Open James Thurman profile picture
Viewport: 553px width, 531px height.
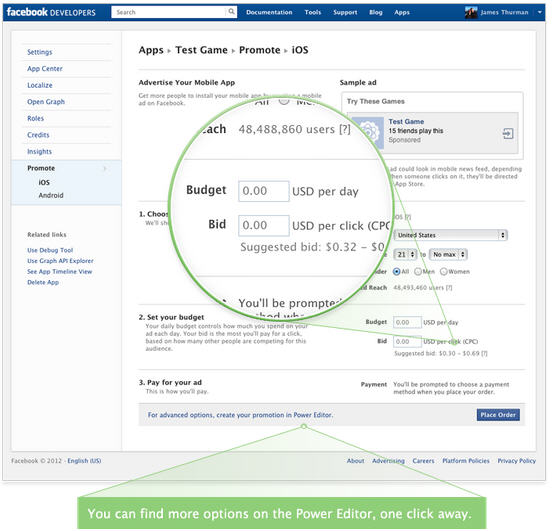[x=471, y=12]
